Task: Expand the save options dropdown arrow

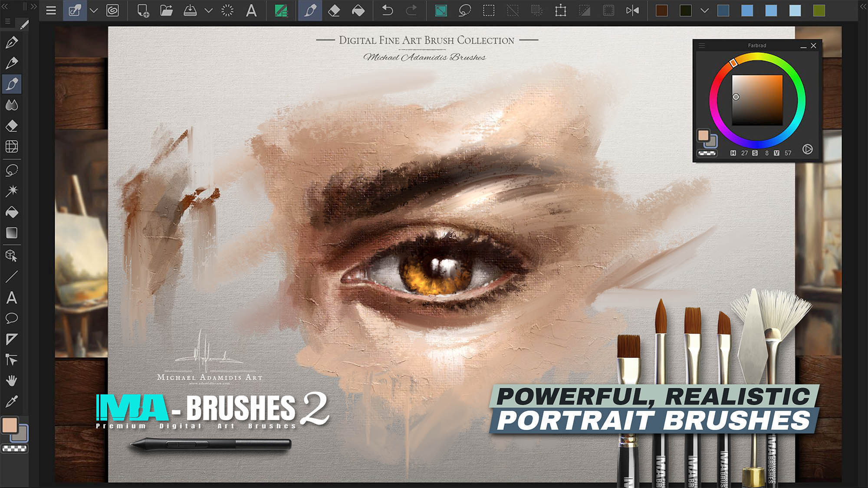Action: 209,10
